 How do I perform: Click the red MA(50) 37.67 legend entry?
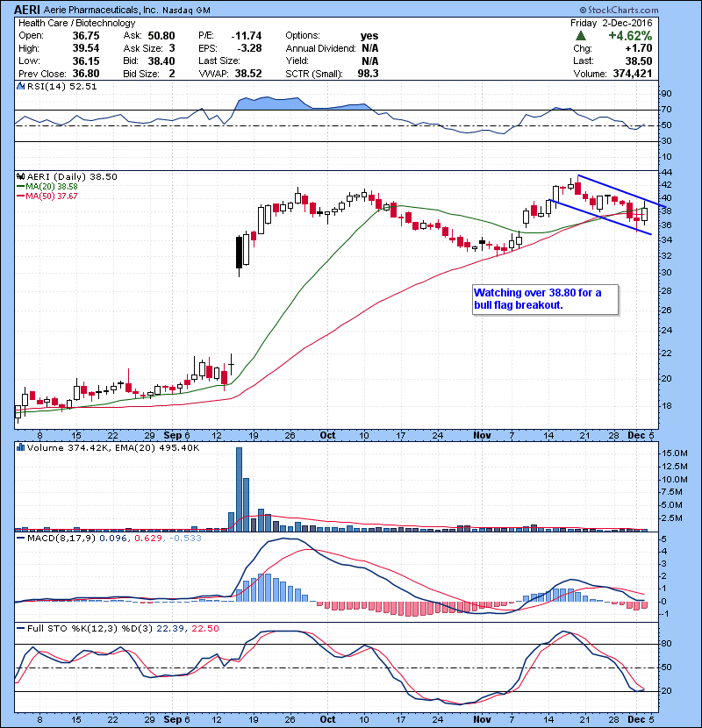coord(47,196)
